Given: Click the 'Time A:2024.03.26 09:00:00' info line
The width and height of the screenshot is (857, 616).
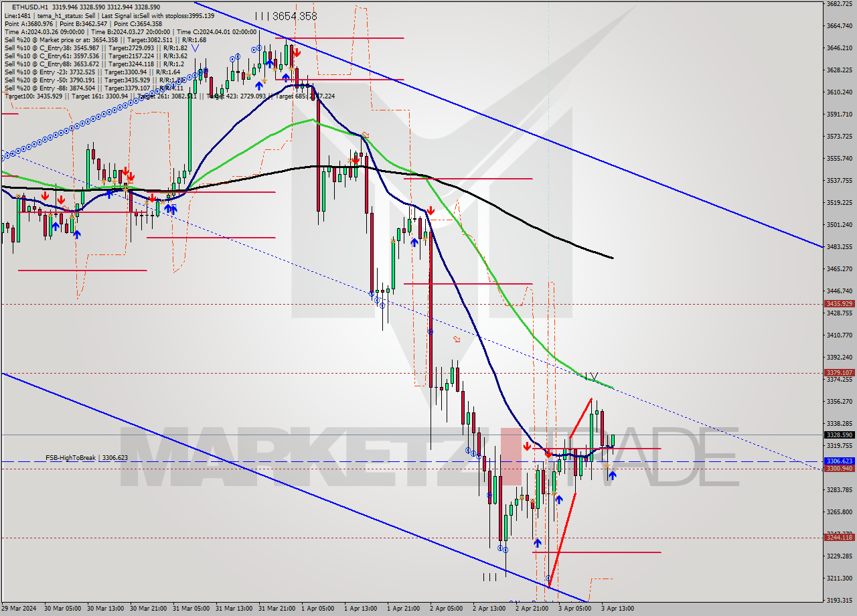Looking at the screenshot, I should click(x=131, y=31).
